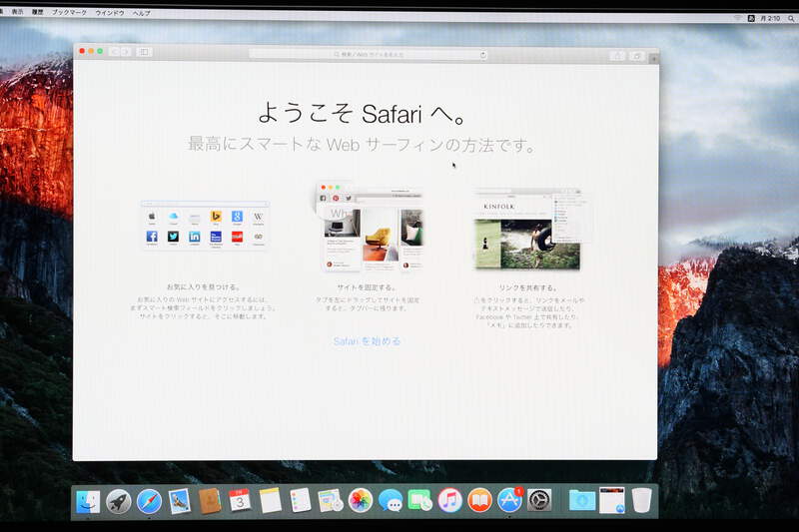Click the favorites grid illustration

tap(205, 225)
